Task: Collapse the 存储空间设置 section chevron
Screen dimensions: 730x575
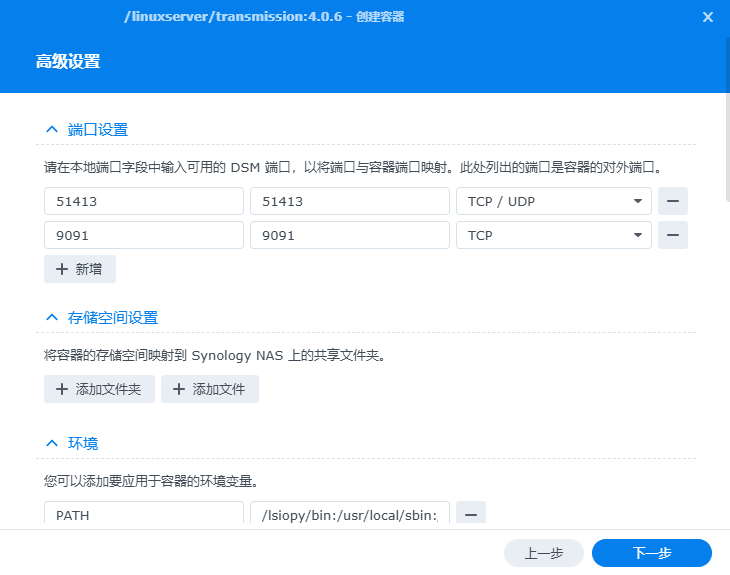Action: click(x=52, y=318)
